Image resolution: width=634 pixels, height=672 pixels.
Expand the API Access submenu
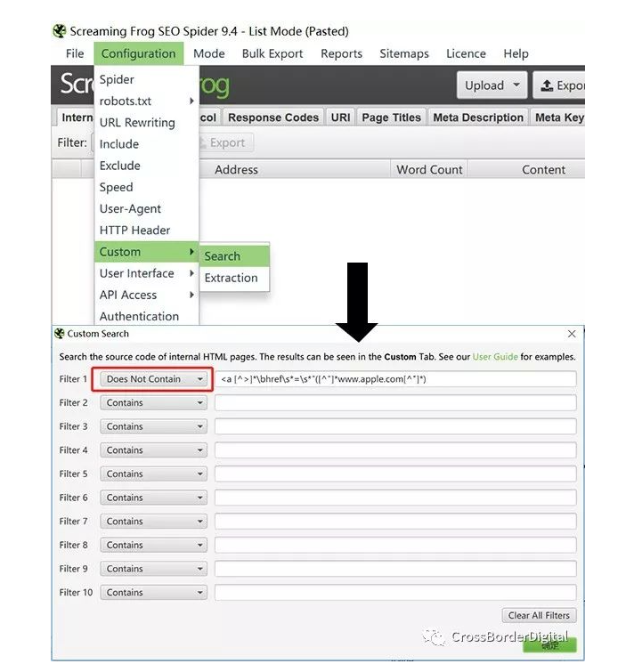(147, 295)
